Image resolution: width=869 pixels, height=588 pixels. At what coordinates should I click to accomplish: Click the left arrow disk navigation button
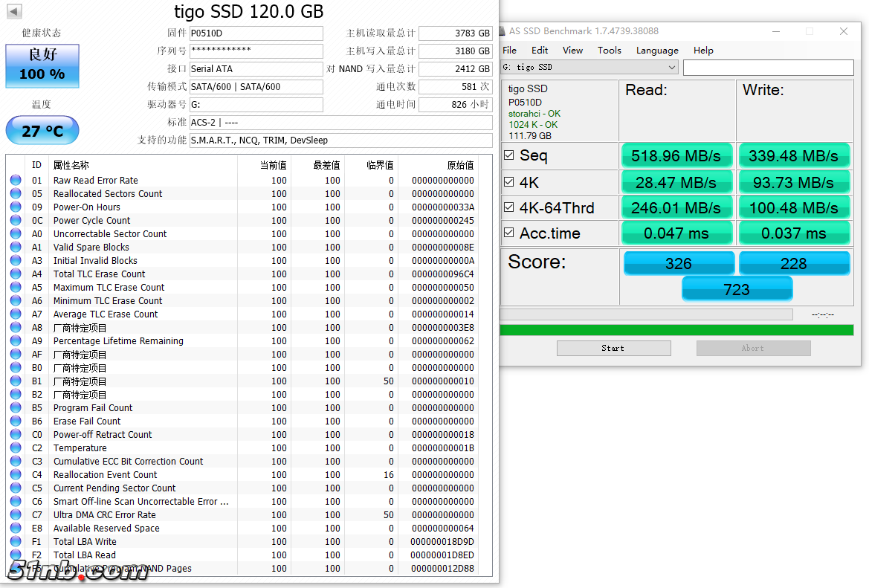tap(14, 11)
